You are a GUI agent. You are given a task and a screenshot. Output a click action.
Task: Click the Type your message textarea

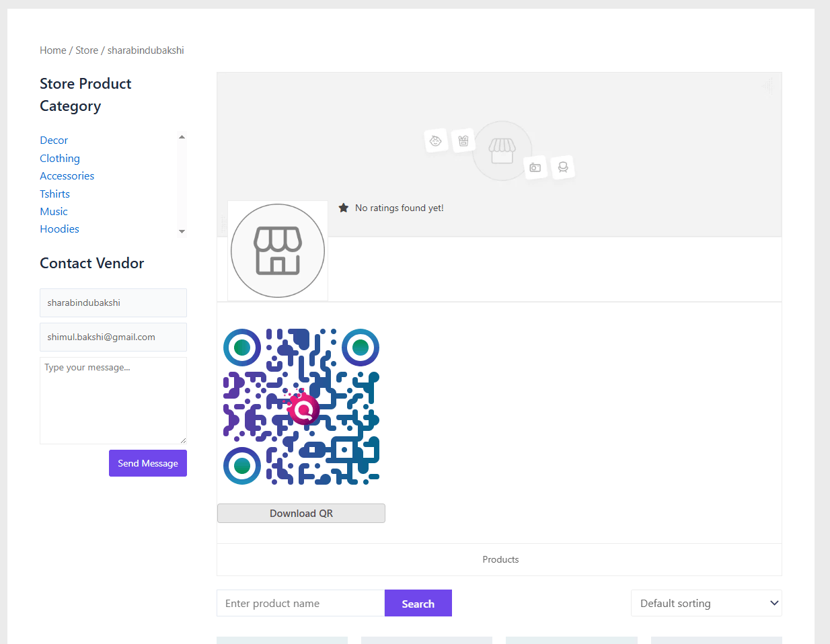click(x=113, y=401)
